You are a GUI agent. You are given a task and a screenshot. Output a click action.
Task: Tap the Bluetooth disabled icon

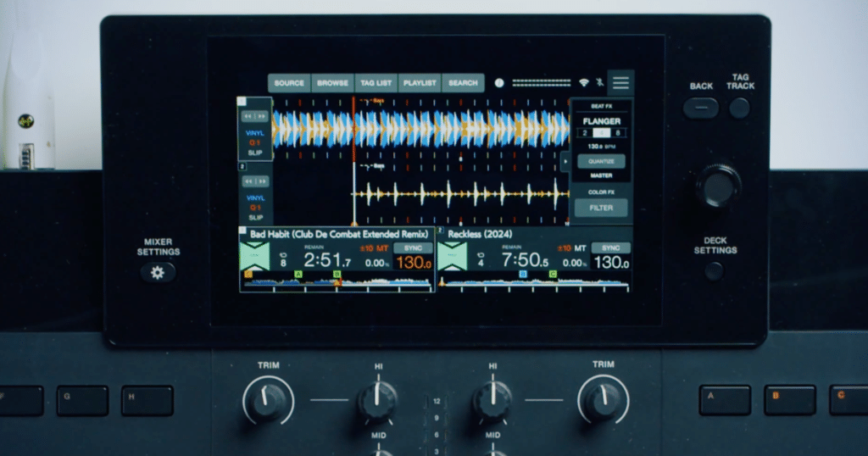(599, 82)
